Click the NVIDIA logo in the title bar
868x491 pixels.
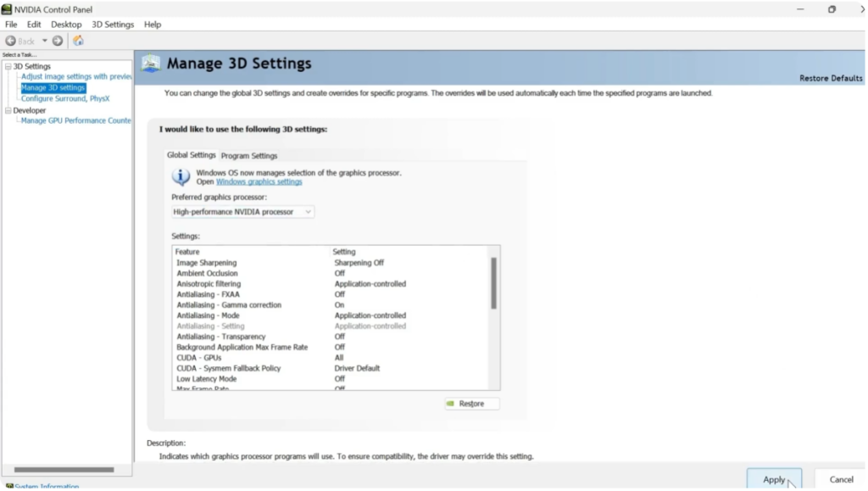7,8
